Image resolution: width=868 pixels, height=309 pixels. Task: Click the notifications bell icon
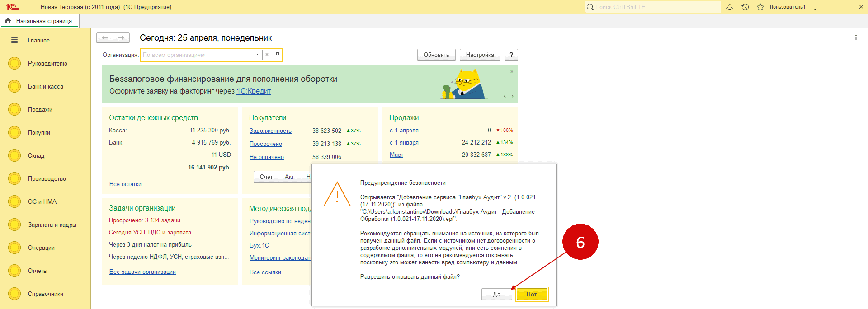[729, 7]
